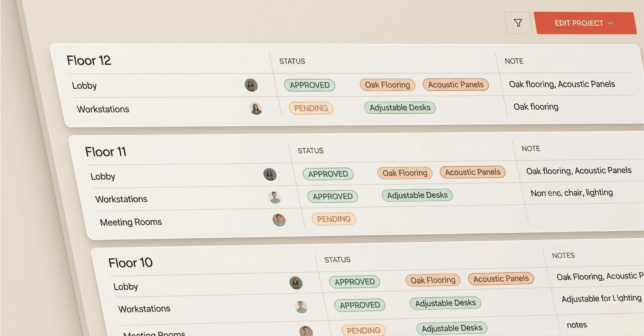Click the 'Adjustable for Lighting' note
Screen dimensions: 644x336
point(602,299)
